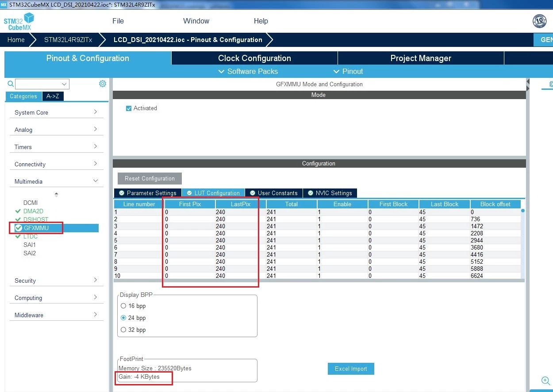Click the Block offset column header
The width and height of the screenshot is (553, 392).
coord(495,204)
